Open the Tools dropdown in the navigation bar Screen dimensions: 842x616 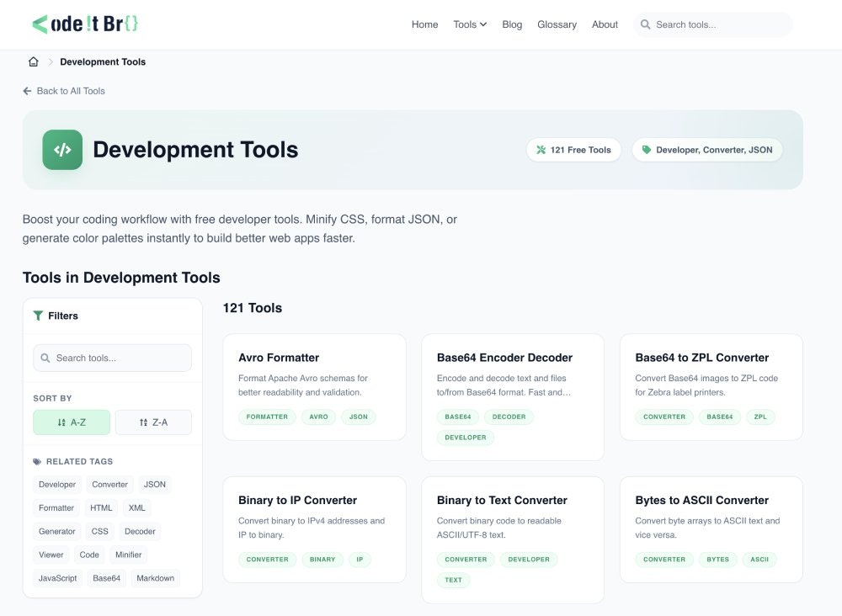469,24
